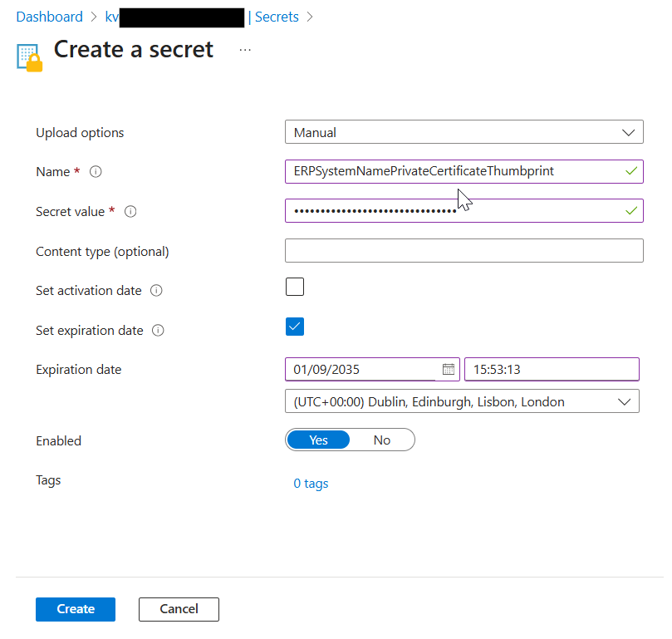
Task: Click the Set expiration date info icon
Action: [158, 331]
